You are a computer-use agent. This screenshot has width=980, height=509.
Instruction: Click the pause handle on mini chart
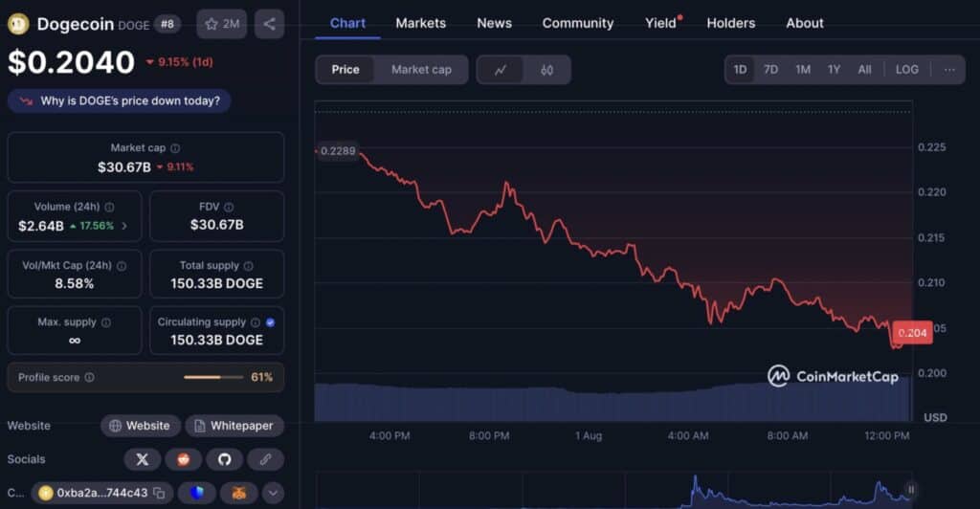coord(911,490)
